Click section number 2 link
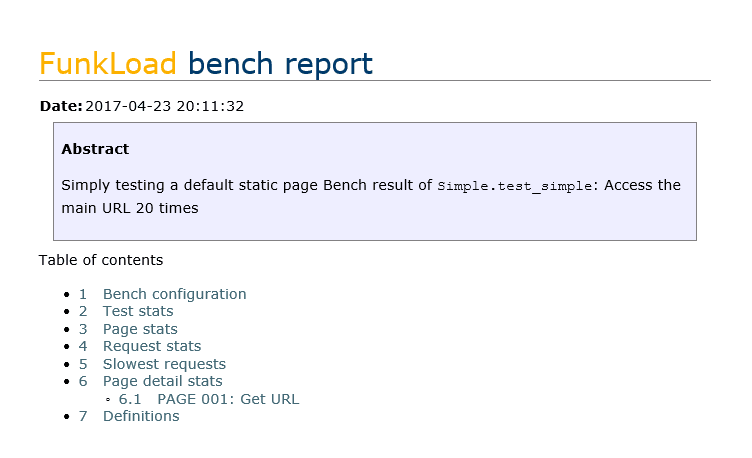The image size is (752, 458). [x=83, y=311]
